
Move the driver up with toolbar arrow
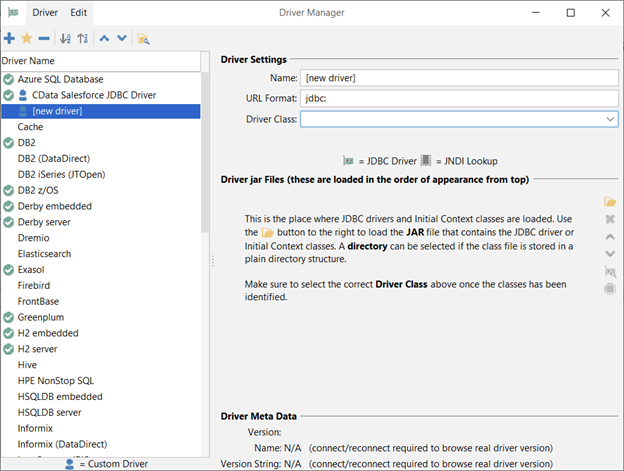[104, 38]
